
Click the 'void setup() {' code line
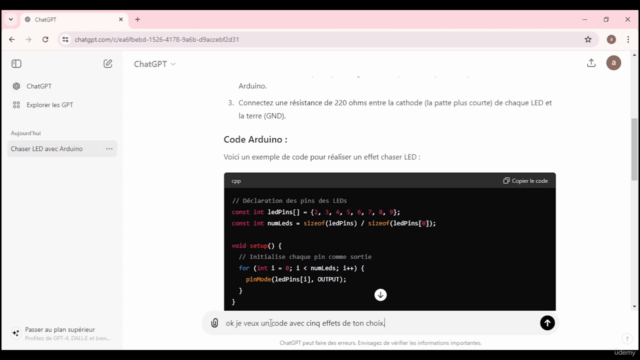pos(257,246)
